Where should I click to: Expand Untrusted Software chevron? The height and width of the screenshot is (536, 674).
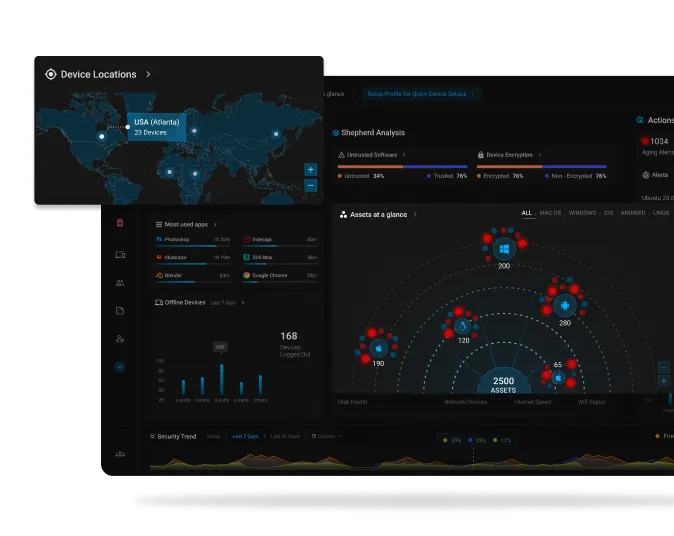coord(404,155)
